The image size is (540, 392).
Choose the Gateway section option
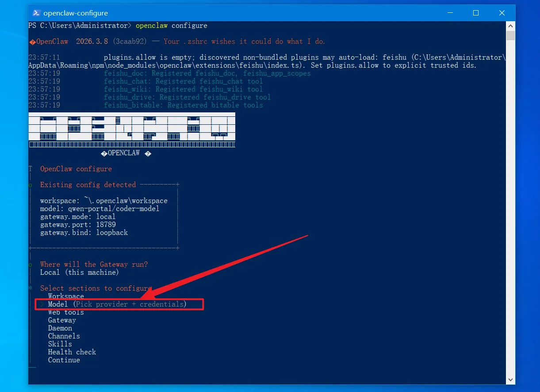62,320
